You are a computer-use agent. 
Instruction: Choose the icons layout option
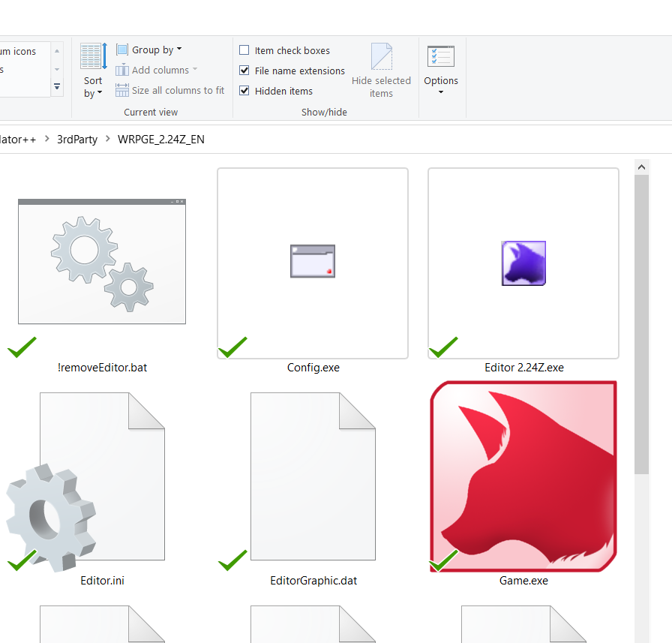coord(18,52)
